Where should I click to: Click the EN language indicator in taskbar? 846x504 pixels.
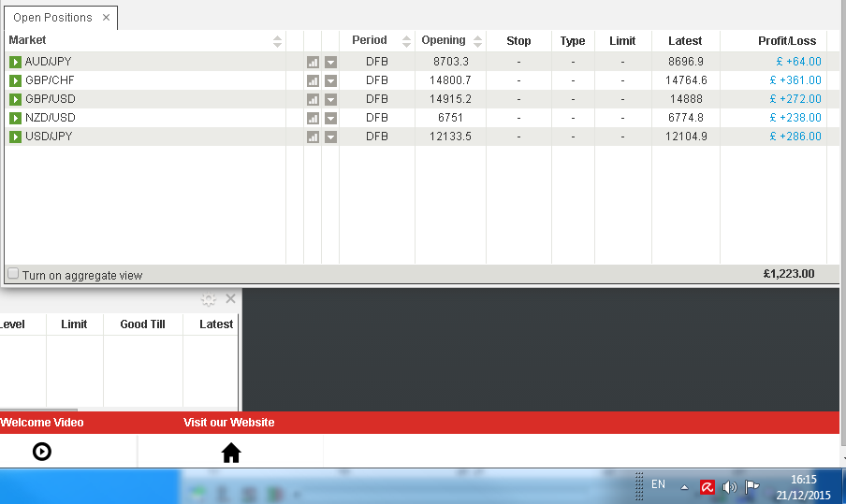tap(658, 484)
